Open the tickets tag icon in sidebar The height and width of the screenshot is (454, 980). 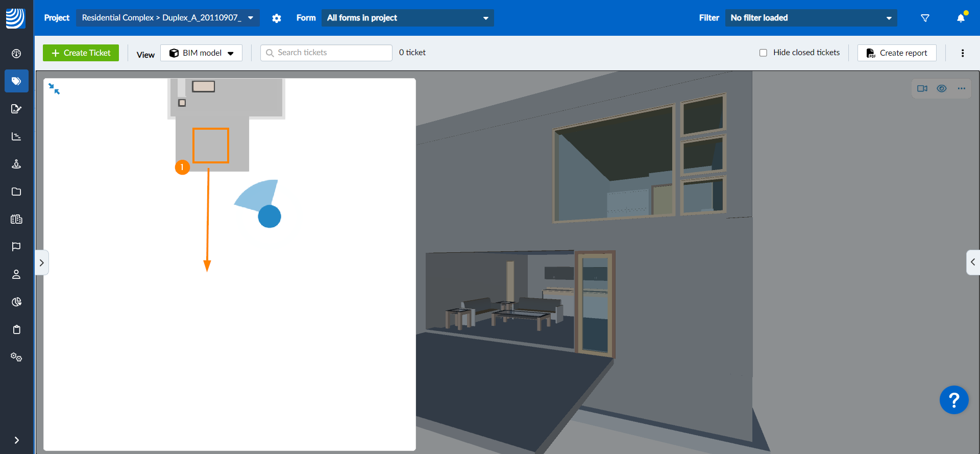pos(16,81)
